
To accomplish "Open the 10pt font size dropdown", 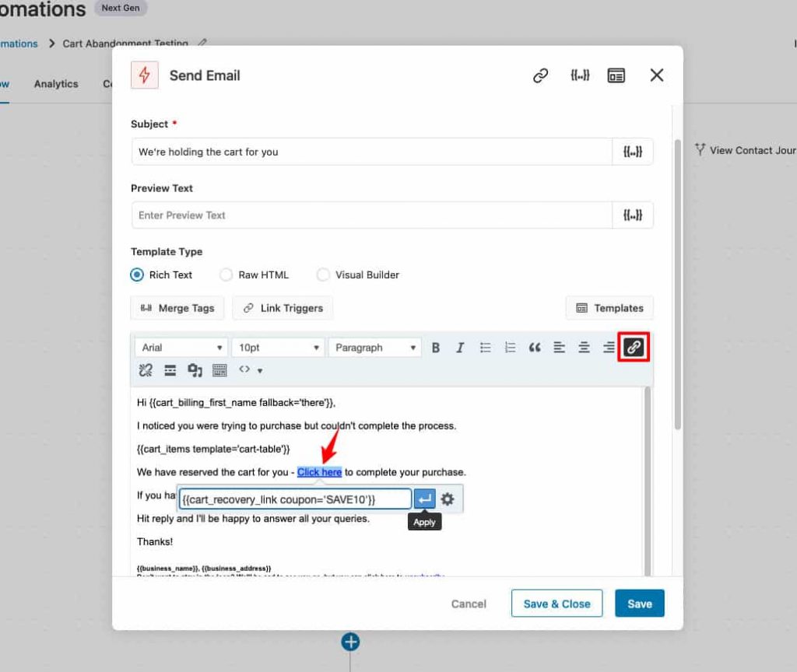I will tap(278, 348).
